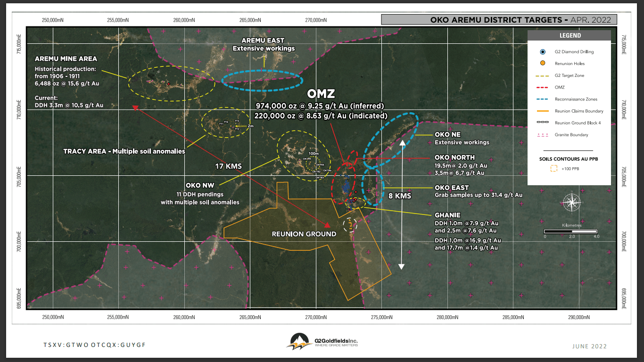The image size is (644, 362).
Task: Select the AREMU MINE AREA heading
Action: 66,59
